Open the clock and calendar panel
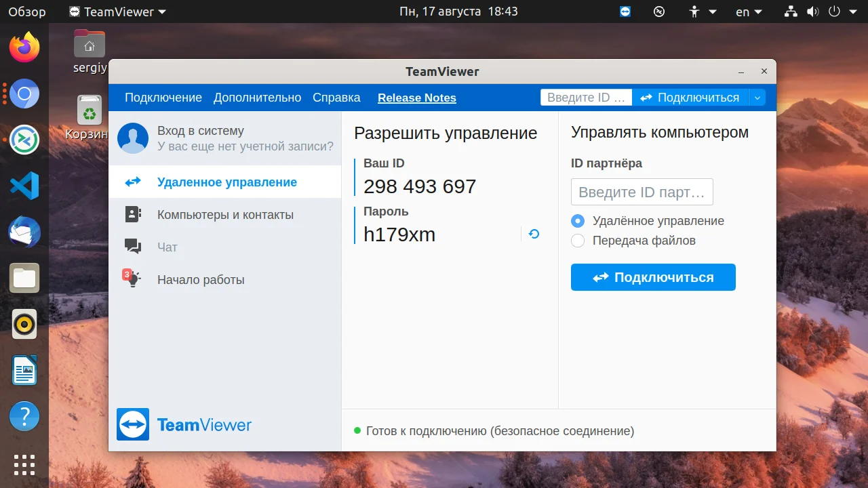 pos(458,12)
